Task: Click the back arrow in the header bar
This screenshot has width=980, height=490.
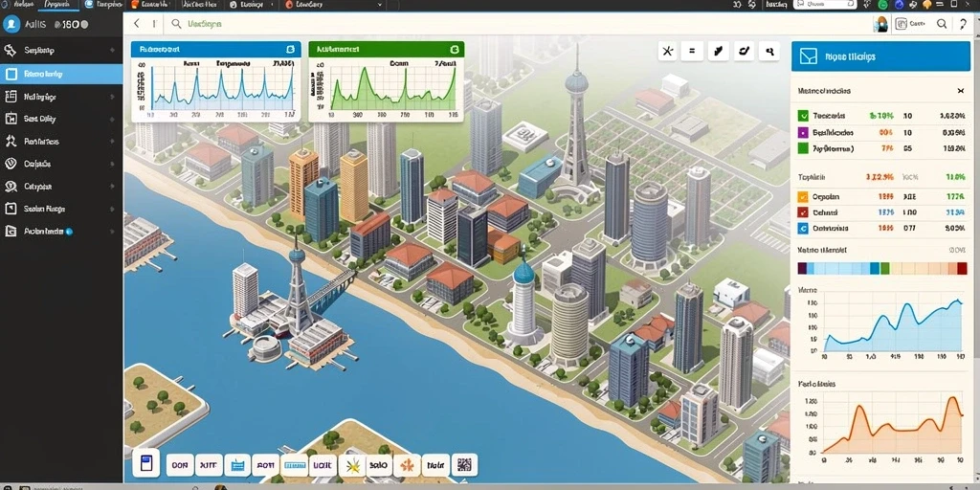Action: 137,24
